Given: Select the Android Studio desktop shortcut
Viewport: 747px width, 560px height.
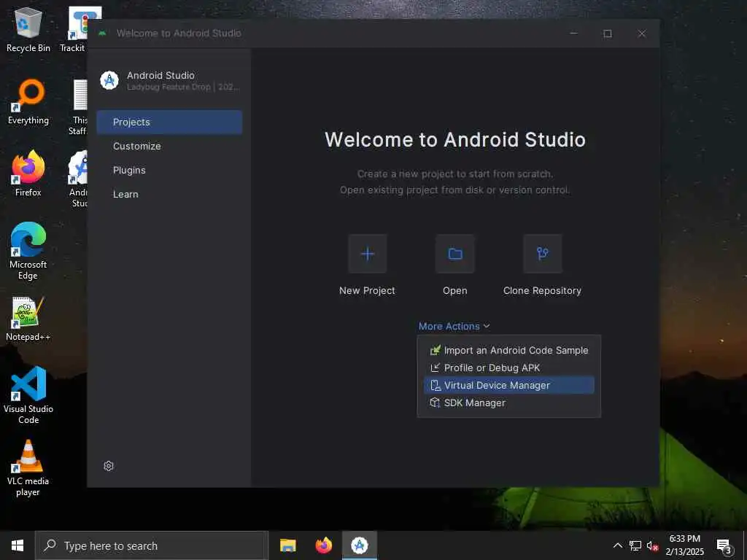Looking at the screenshot, I should point(78,179).
